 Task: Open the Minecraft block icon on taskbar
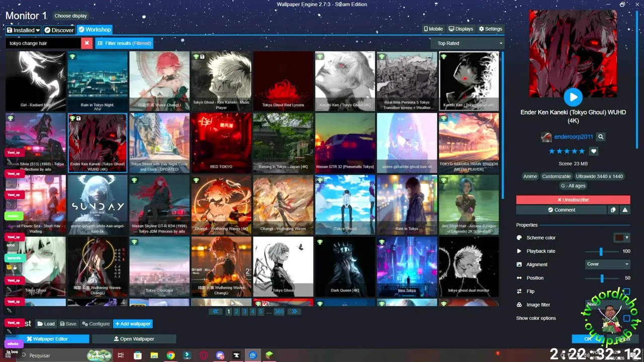(269, 355)
